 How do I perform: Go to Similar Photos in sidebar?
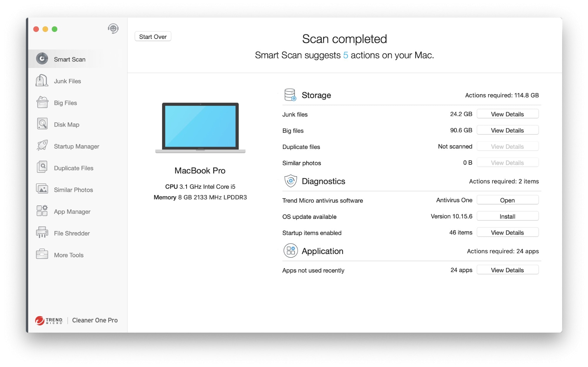pyautogui.click(x=73, y=190)
